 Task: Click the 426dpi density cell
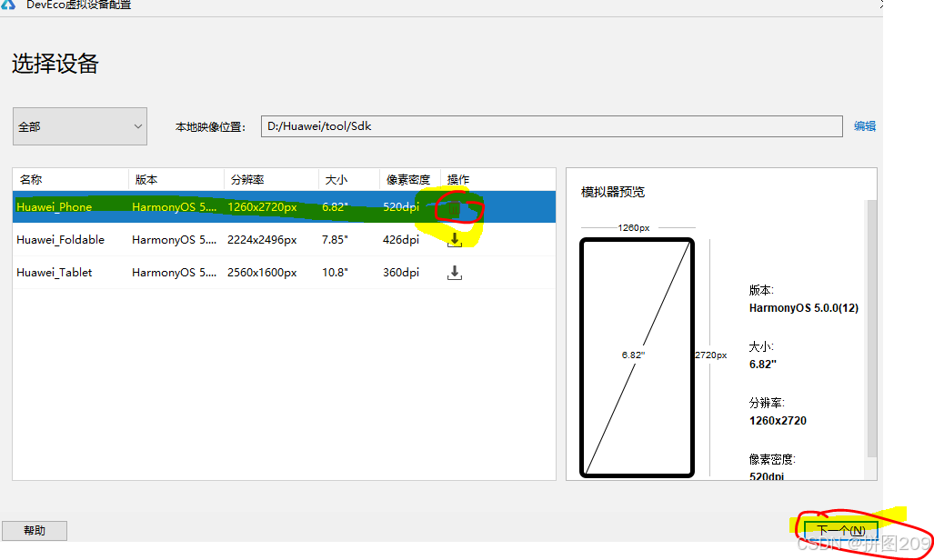401,239
